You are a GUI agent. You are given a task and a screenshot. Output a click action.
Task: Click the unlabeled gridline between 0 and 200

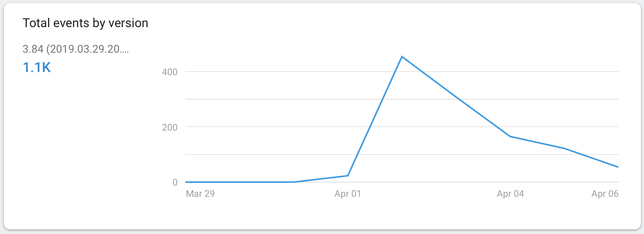(272, 155)
